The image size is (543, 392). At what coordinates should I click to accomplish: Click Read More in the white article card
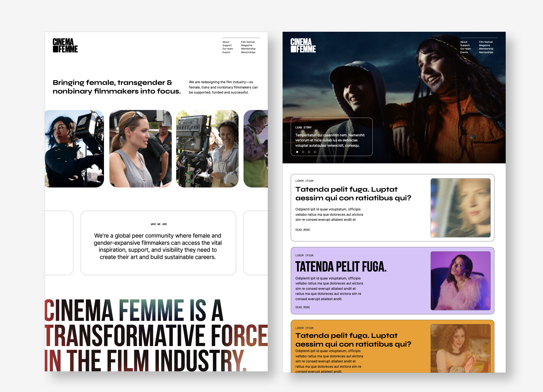[303, 230]
